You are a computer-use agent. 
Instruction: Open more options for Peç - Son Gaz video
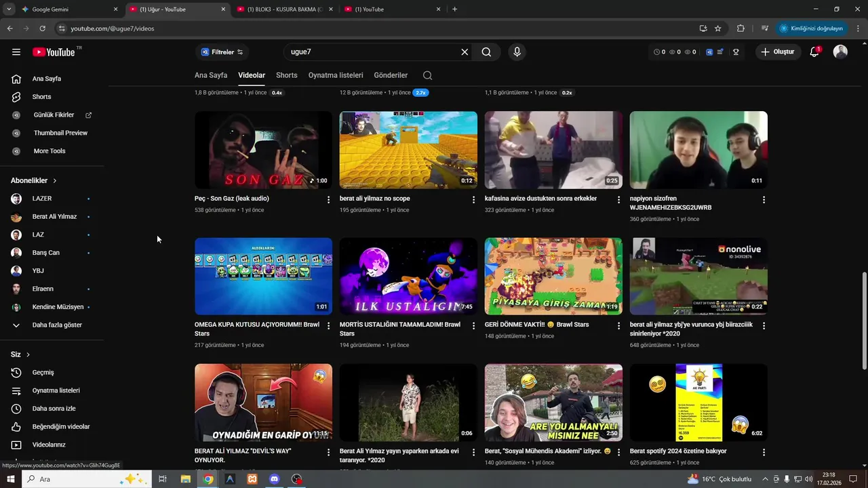[x=329, y=199]
